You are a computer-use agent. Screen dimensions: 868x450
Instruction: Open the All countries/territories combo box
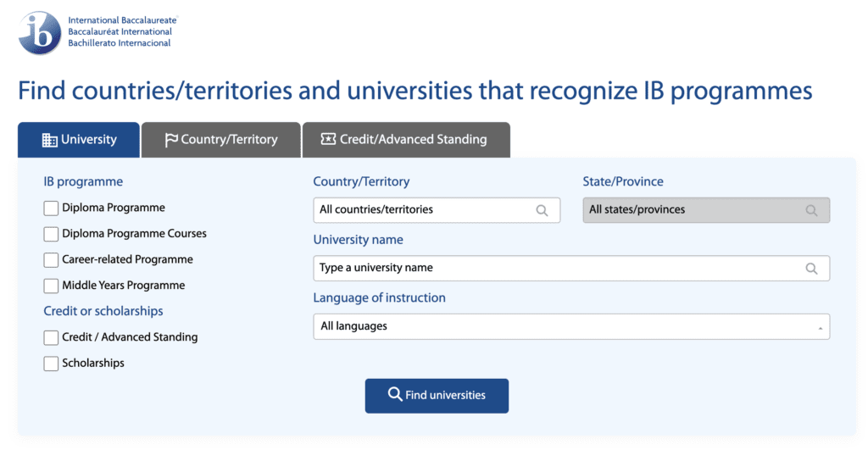[x=437, y=210]
